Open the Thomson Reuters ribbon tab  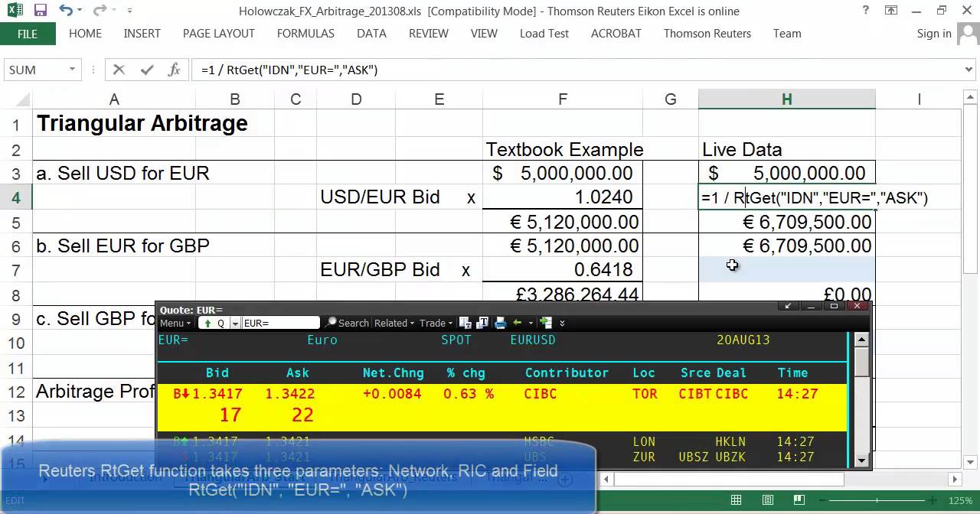[x=707, y=34]
